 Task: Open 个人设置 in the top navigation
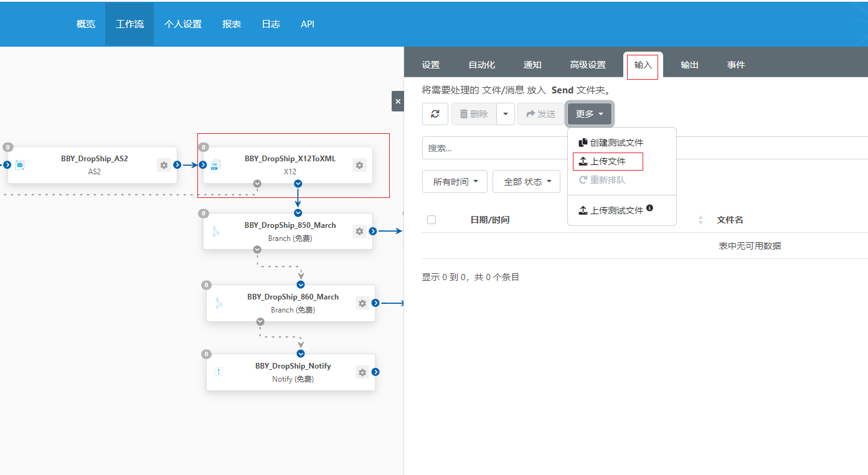pyautogui.click(x=183, y=24)
